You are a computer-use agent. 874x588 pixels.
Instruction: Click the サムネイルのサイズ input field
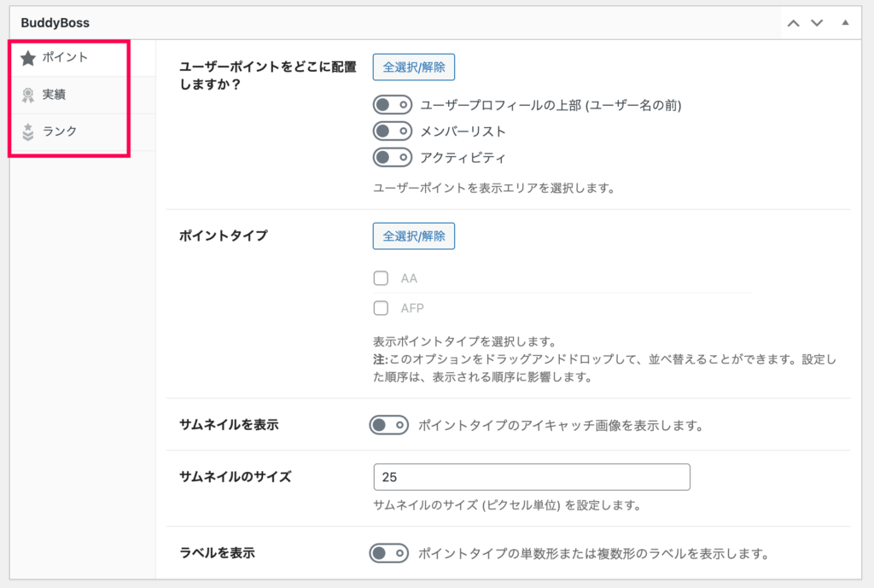(532, 477)
